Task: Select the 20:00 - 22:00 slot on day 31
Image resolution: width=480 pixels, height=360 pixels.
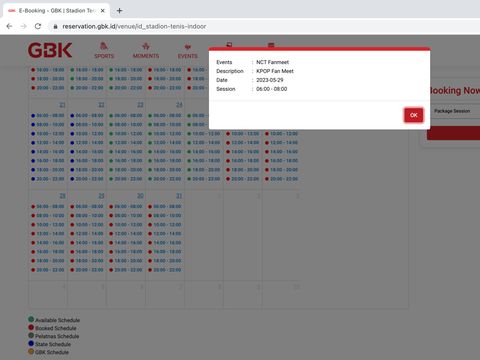Action: point(165,270)
